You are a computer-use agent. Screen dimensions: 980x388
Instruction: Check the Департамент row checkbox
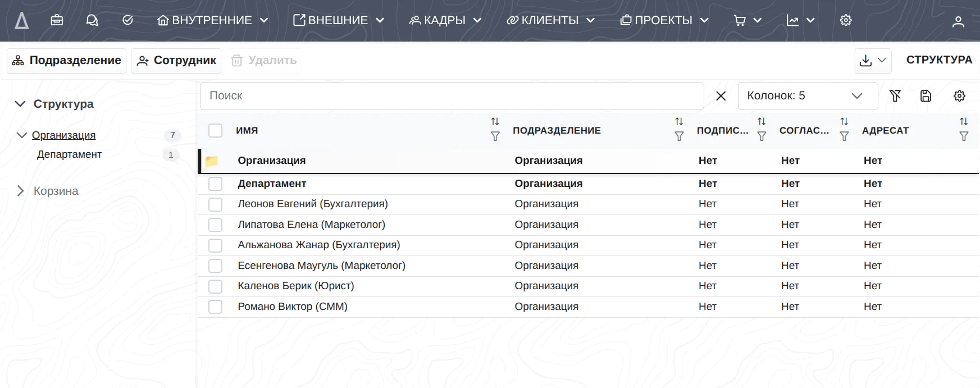point(215,184)
